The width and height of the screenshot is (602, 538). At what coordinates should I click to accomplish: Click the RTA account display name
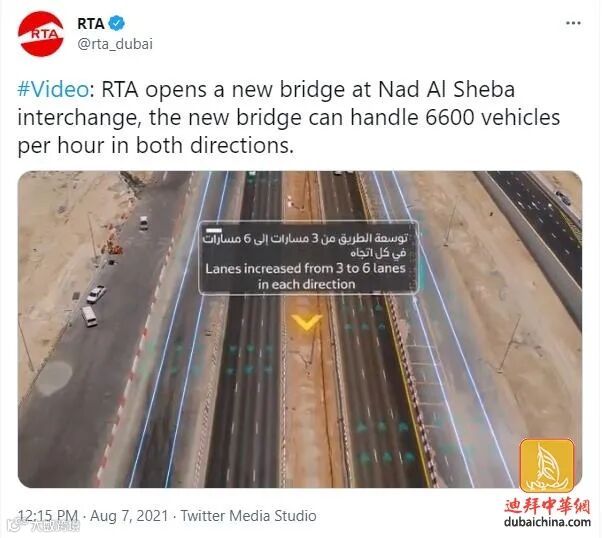[91, 23]
